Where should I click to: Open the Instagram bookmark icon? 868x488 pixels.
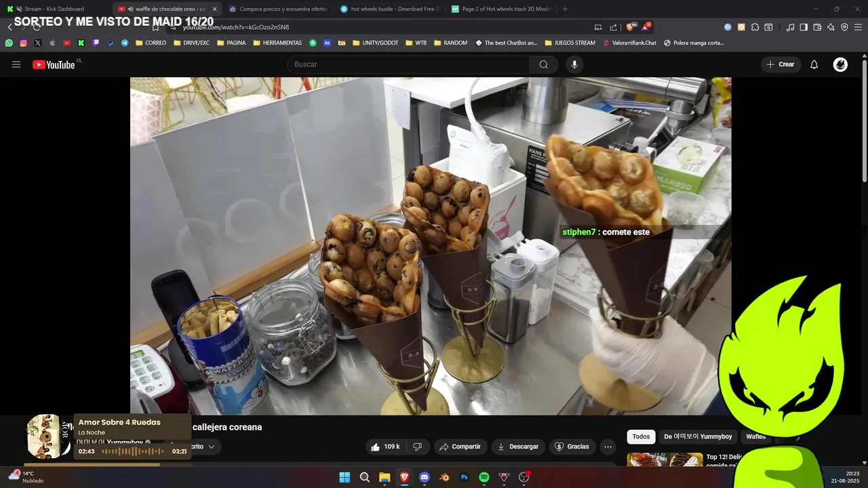tap(23, 43)
